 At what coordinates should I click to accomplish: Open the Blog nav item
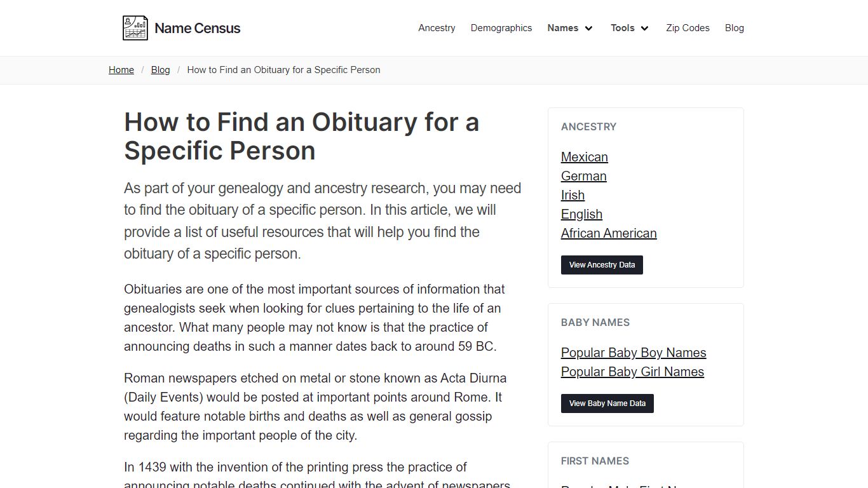coord(734,28)
